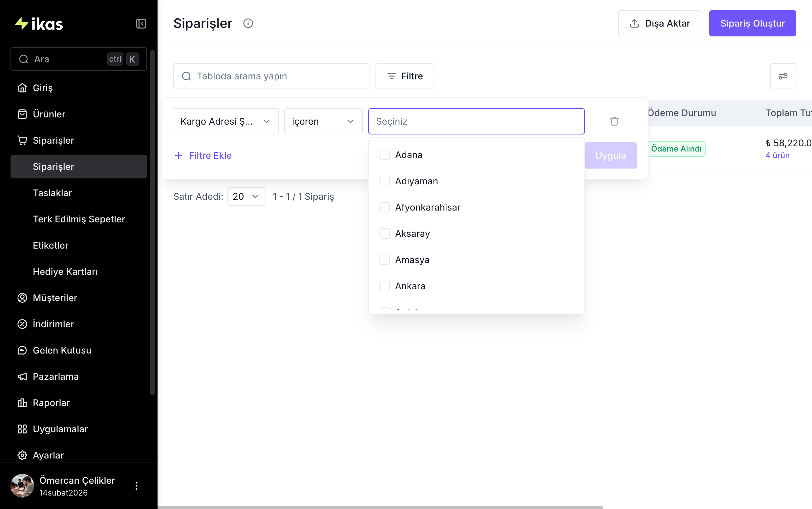The height and width of the screenshot is (509, 812).
Task: Open Taslaklar in the sidebar submenu
Action: (x=53, y=193)
